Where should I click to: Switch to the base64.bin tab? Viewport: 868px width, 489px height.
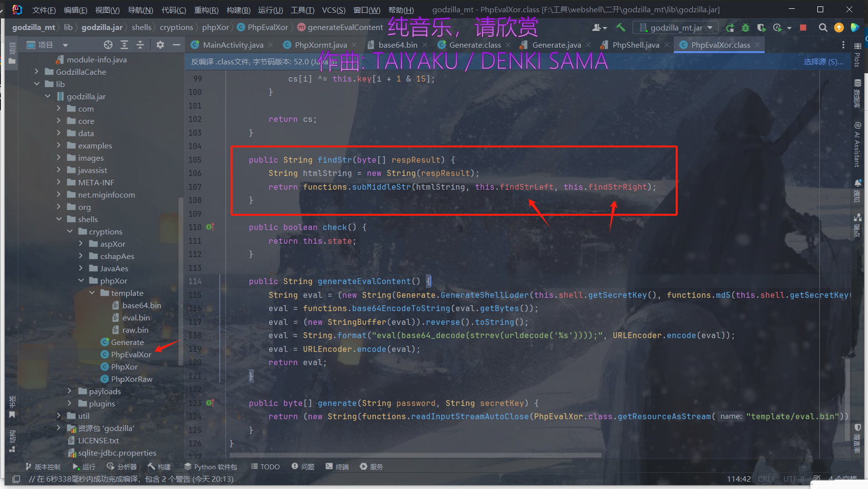(x=398, y=45)
